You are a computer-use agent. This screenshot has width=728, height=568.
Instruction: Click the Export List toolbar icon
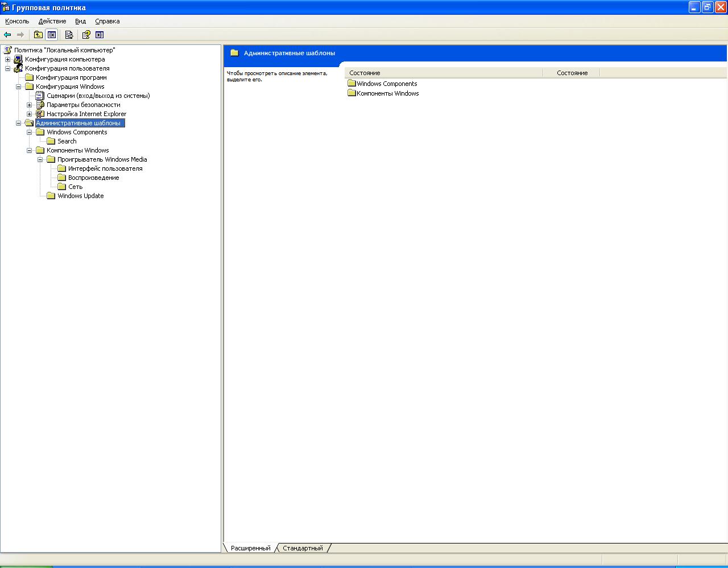tap(69, 35)
